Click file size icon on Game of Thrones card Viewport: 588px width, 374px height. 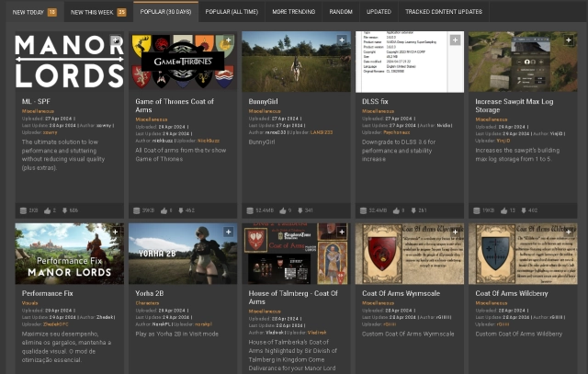tap(137, 210)
